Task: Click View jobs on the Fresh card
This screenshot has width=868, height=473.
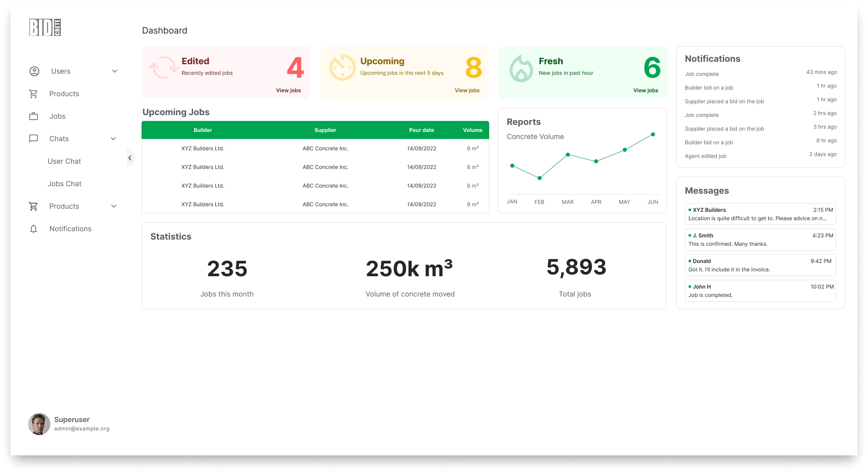Action: coord(646,90)
